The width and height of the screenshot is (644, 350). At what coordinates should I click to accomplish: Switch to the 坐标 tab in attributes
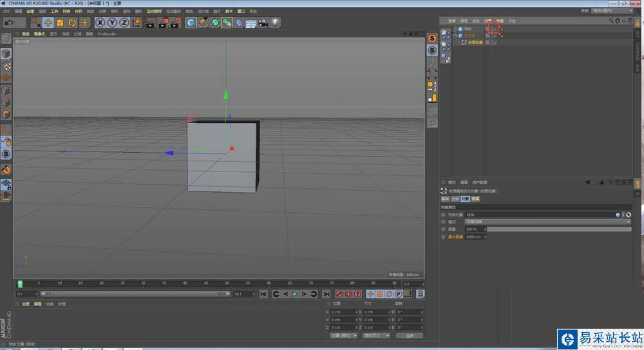point(454,199)
